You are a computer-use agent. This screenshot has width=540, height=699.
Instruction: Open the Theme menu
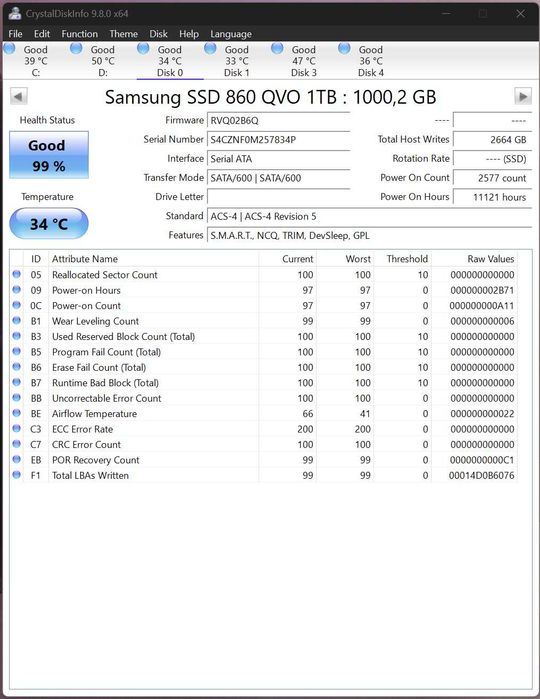[124, 34]
